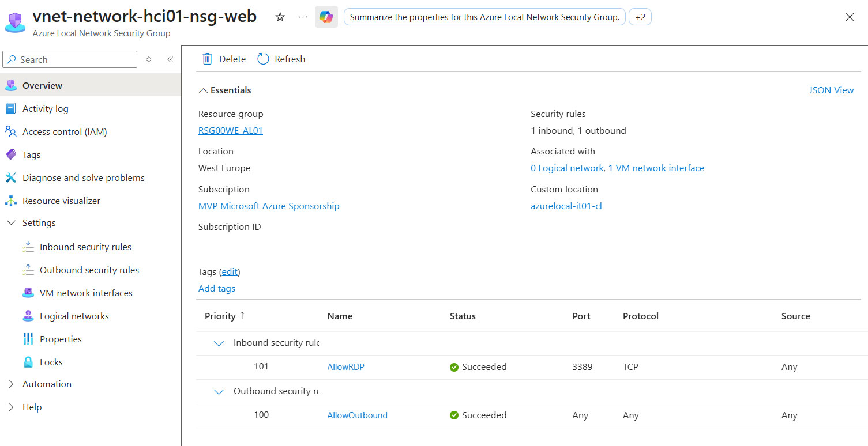
Task: Sort by the Priority column header
Action: (x=225, y=316)
